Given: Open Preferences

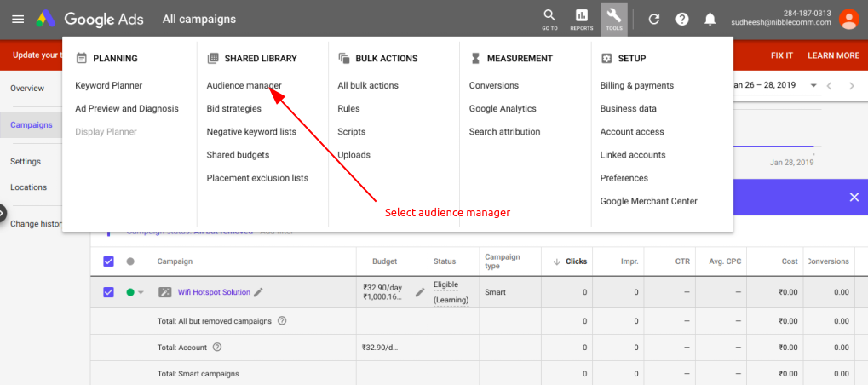Looking at the screenshot, I should click(x=624, y=179).
